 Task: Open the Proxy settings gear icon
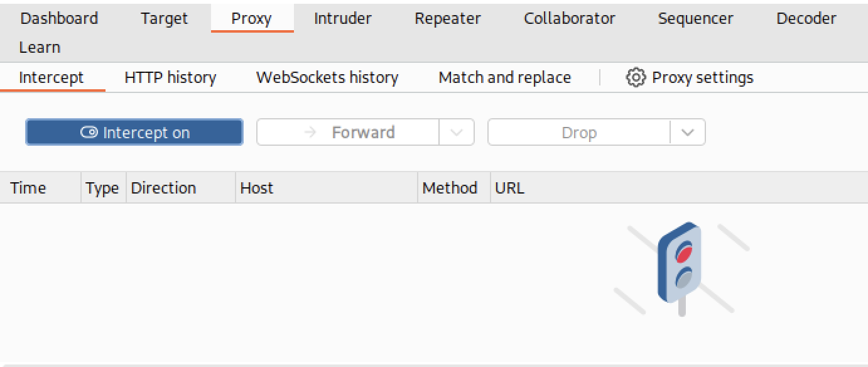(636, 78)
